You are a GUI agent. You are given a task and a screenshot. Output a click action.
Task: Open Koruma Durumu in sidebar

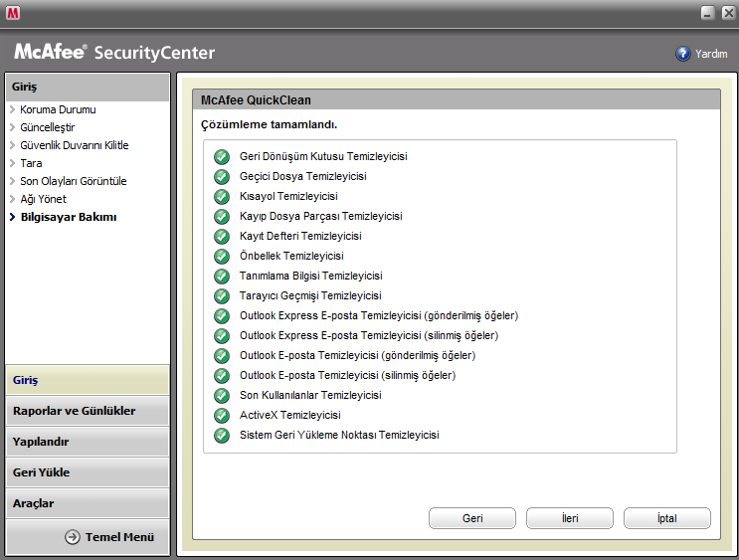[x=58, y=109]
